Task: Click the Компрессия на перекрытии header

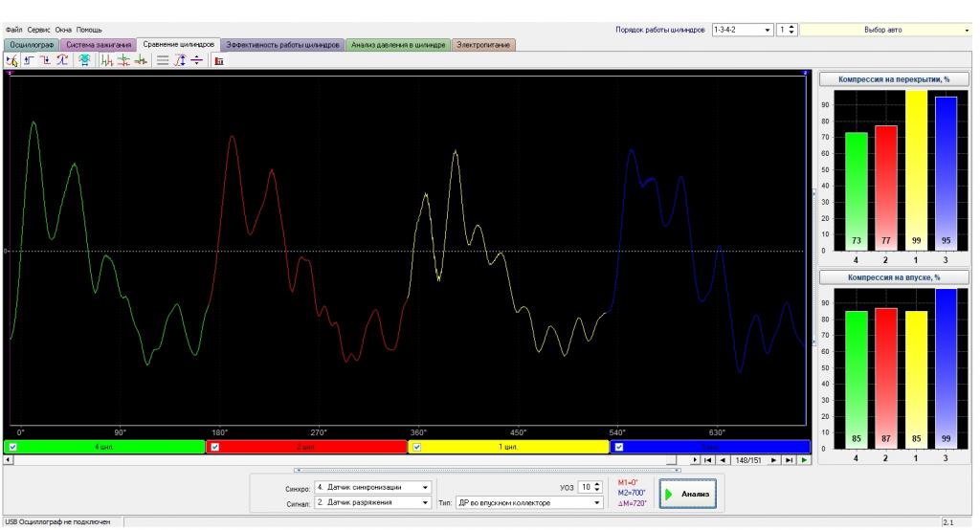Action: point(894,79)
